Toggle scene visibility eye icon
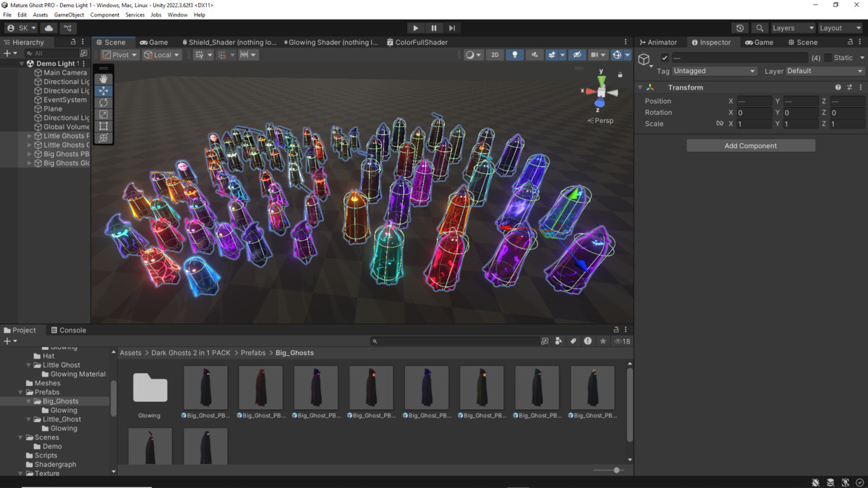The image size is (868, 488). (576, 55)
